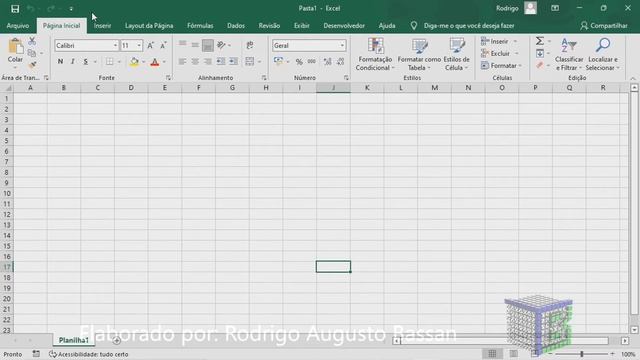Apply the yellow fill color bucket
Viewport: 640px width, 360px height.
coord(134,62)
